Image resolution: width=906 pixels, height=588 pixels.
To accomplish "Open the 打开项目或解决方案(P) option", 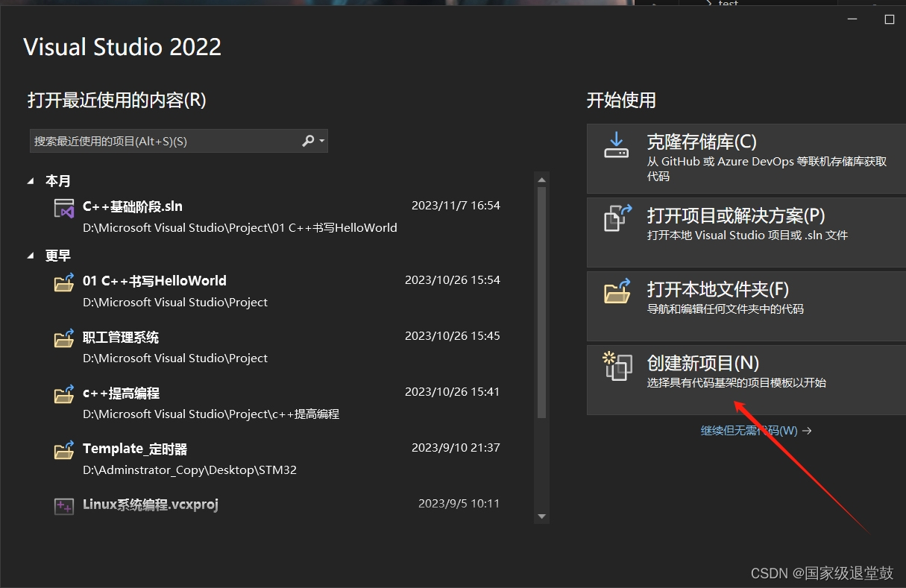I will 746,232.
